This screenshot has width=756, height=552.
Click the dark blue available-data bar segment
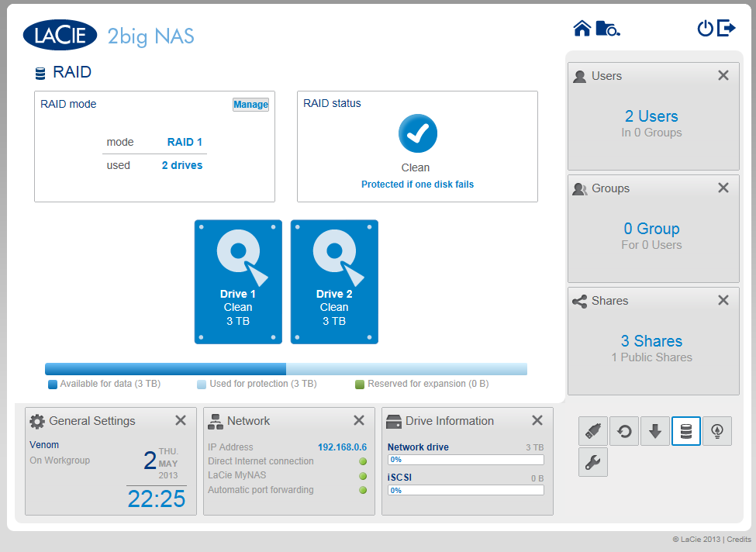pyautogui.click(x=165, y=369)
